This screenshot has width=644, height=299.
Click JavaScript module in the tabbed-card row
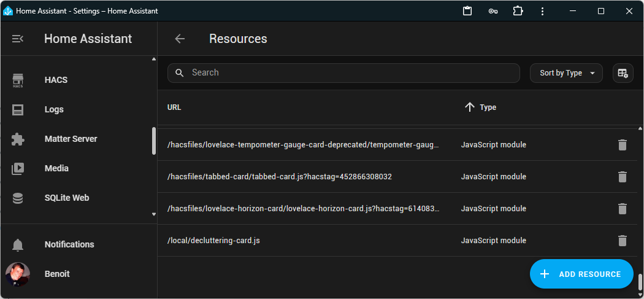tap(493, 177)
